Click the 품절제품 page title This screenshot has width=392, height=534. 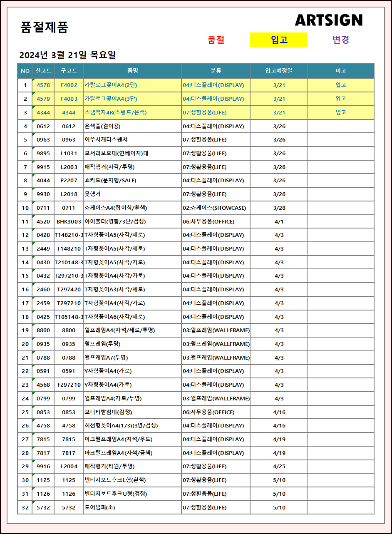44,27
